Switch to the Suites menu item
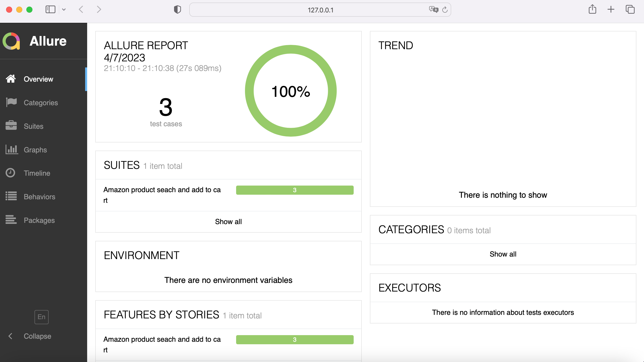Viewport: 644px width, 362px height. click(33, 126)
